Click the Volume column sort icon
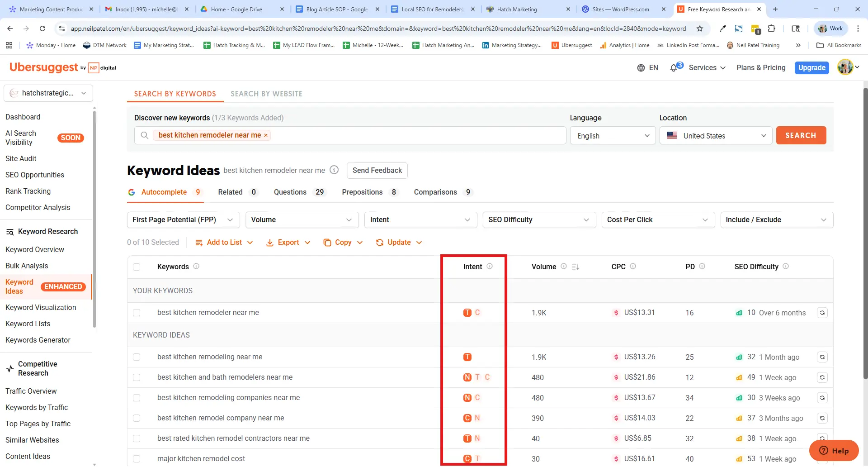Screen dimensions: 868x467 [575, 267]
